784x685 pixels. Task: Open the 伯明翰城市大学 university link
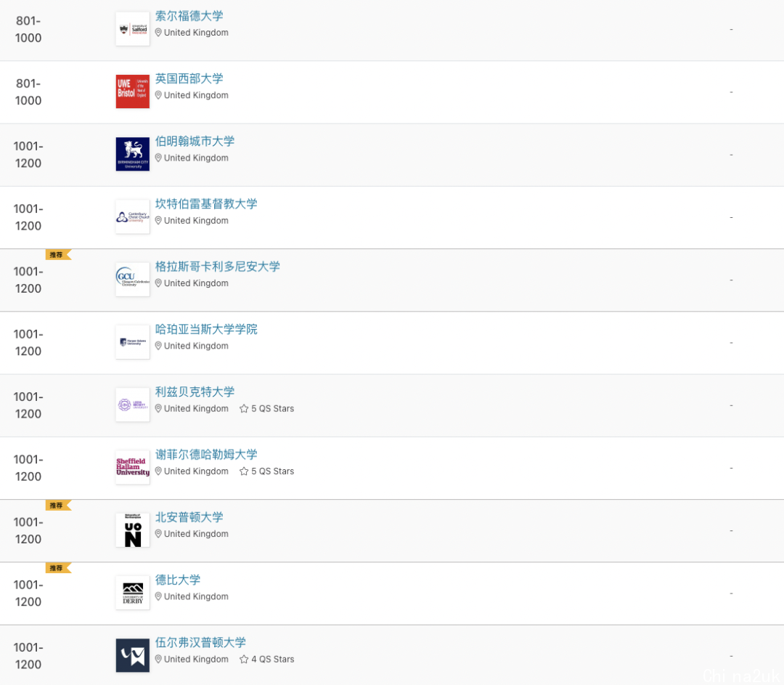195,141
